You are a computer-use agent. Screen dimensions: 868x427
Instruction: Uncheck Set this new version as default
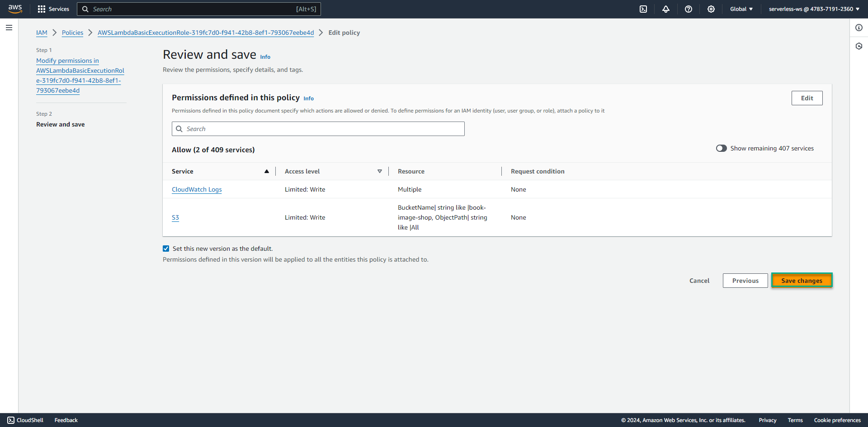(166, 249)
